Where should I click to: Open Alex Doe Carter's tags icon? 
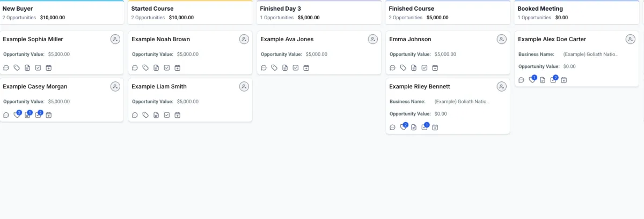pyautogui.click(x=532, y=80)
